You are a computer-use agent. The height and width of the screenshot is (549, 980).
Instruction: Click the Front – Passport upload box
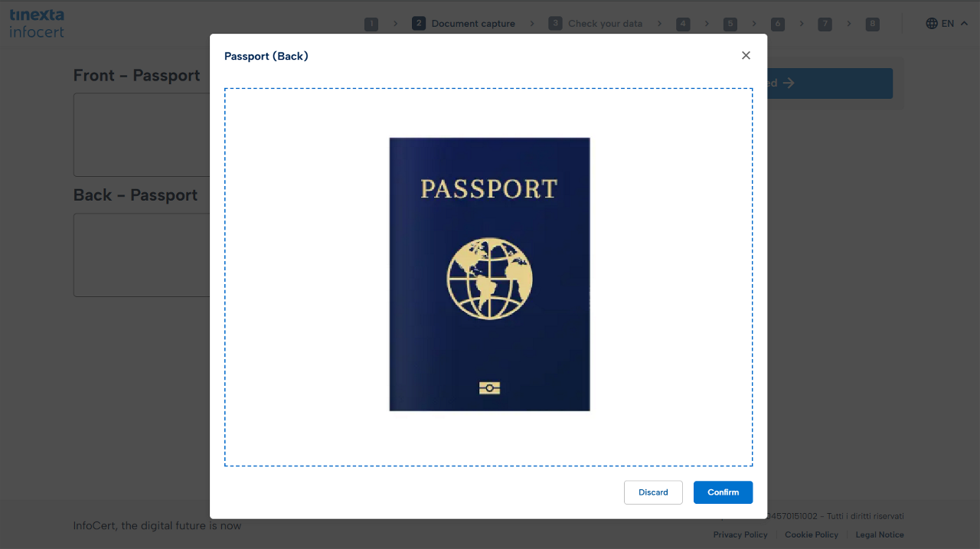pyautogui.click(x=142, y=135)
